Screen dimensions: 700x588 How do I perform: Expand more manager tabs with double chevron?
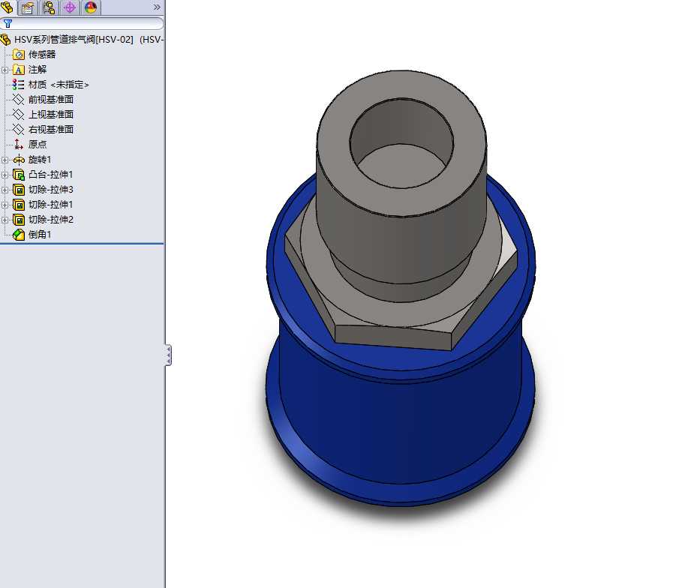click(157, 7)
